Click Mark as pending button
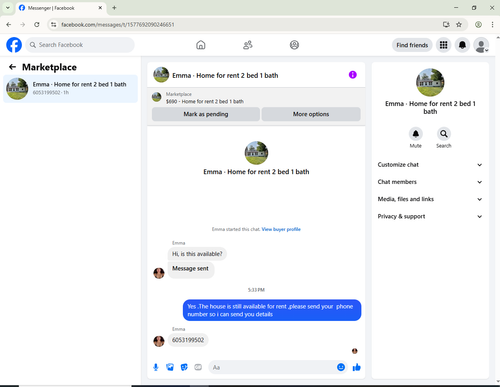 point(206,114)
